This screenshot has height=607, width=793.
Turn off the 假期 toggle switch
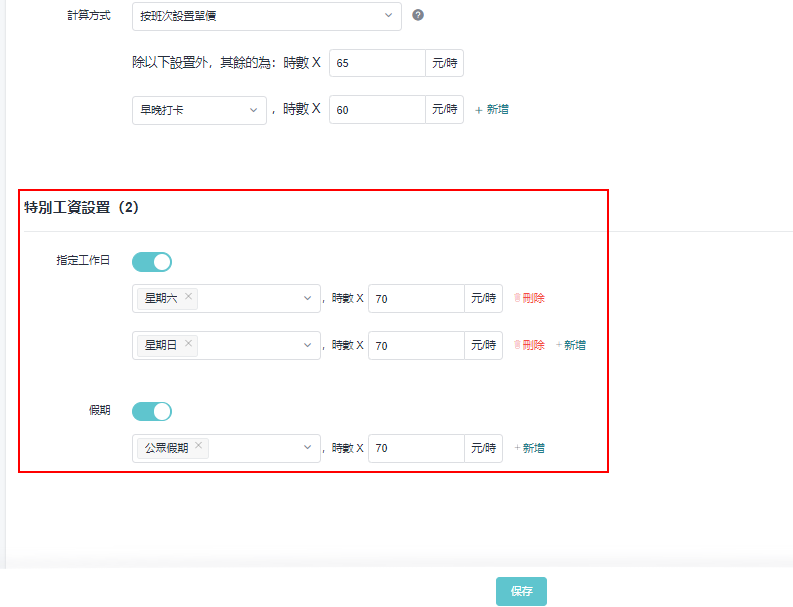[x=152, y=411]
